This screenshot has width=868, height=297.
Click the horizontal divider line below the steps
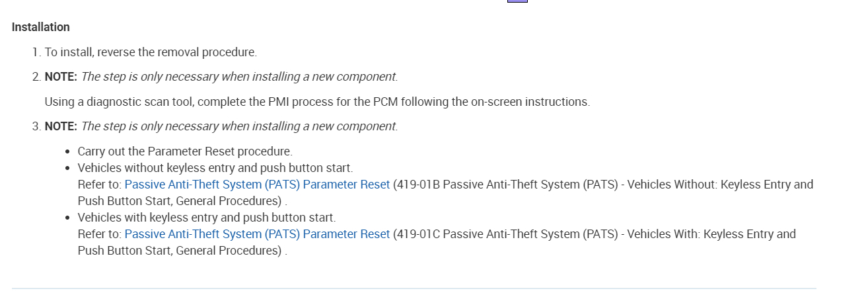tap(414, 288)
